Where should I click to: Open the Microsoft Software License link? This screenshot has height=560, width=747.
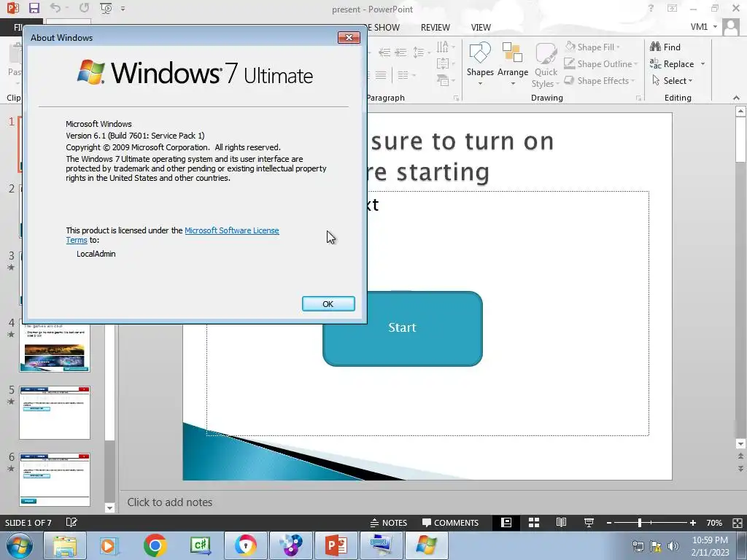tap(231, 230)
